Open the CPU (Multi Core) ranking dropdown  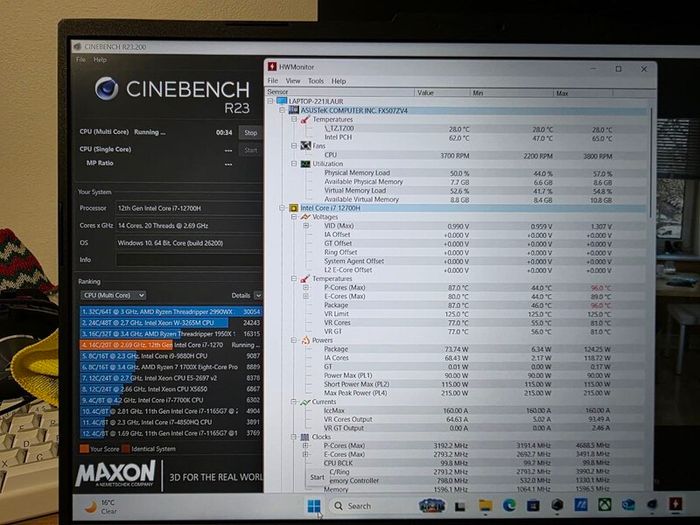tap(113, 295)
